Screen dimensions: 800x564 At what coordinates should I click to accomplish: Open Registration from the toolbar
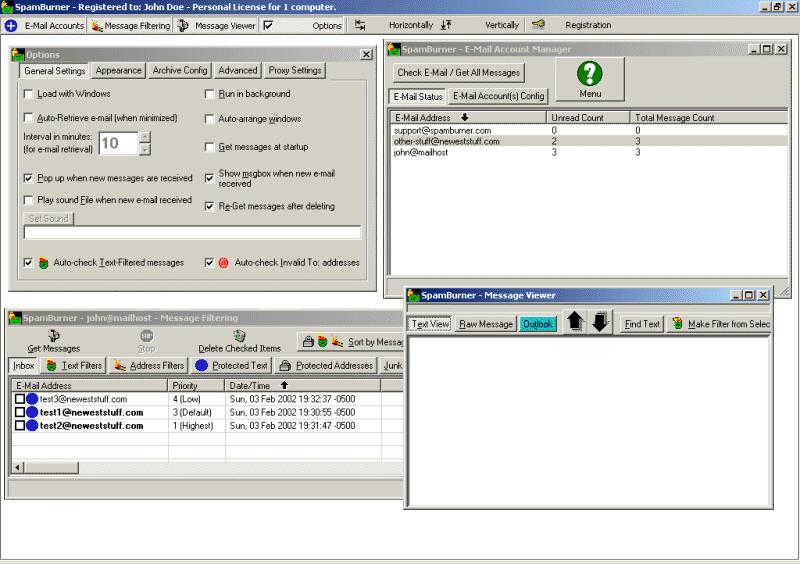click(571, 25)
